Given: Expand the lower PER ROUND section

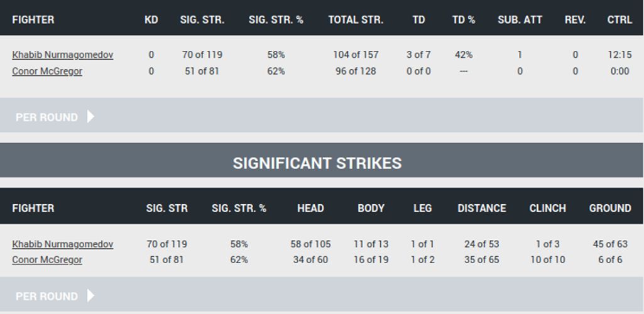Looking at the screenshot, I should tap(322, 295).
